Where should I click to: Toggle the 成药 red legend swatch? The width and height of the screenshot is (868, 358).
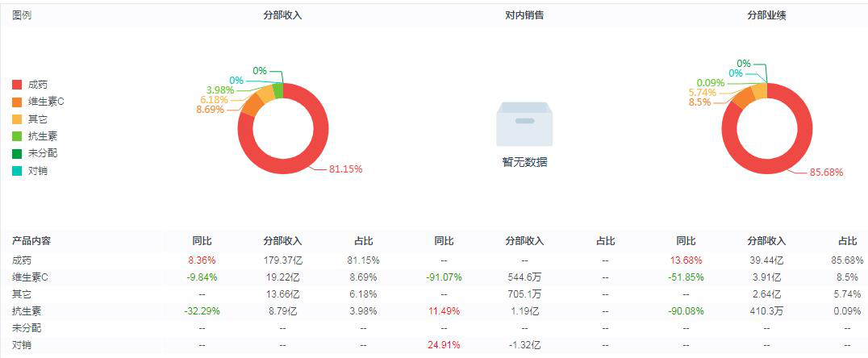(x=18, y=85)
